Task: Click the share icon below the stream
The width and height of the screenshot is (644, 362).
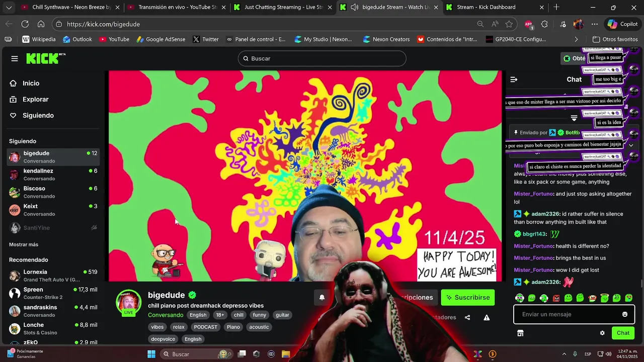Action: (x=467, y=317)
